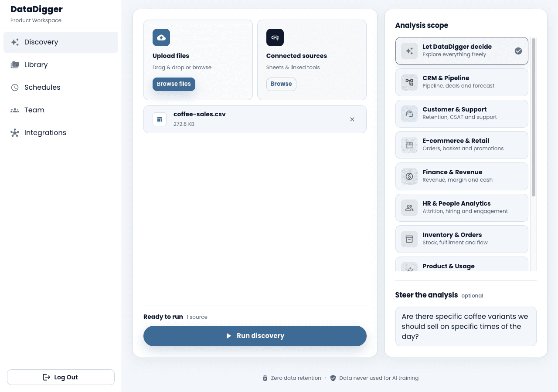This screenshot has width=558, height=392.
Task: Click the upload cloud icon
Action: [x=161, y=37]
